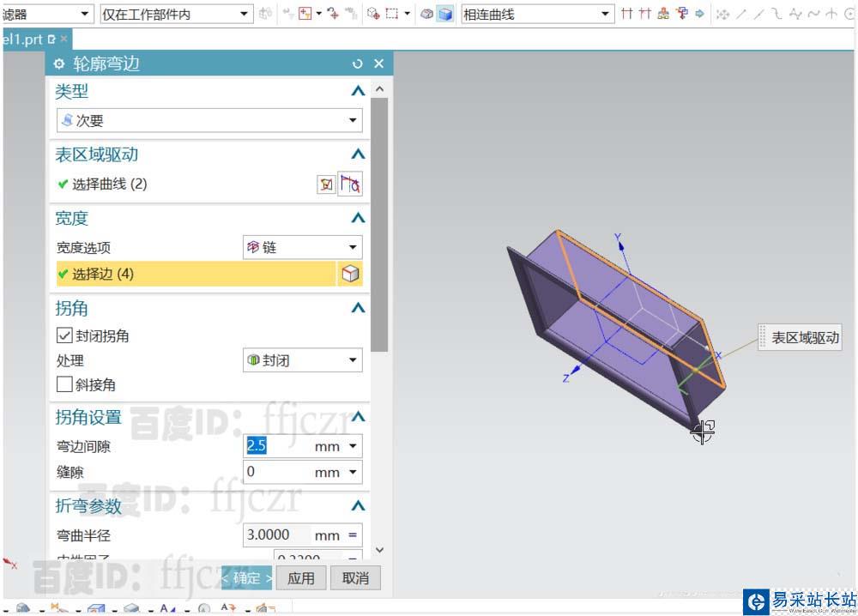Collapse the 折弯参数 section
Image resolution: width=858 pixels, height=616 pixels.
pyautogui.click(x=358, y=505)
